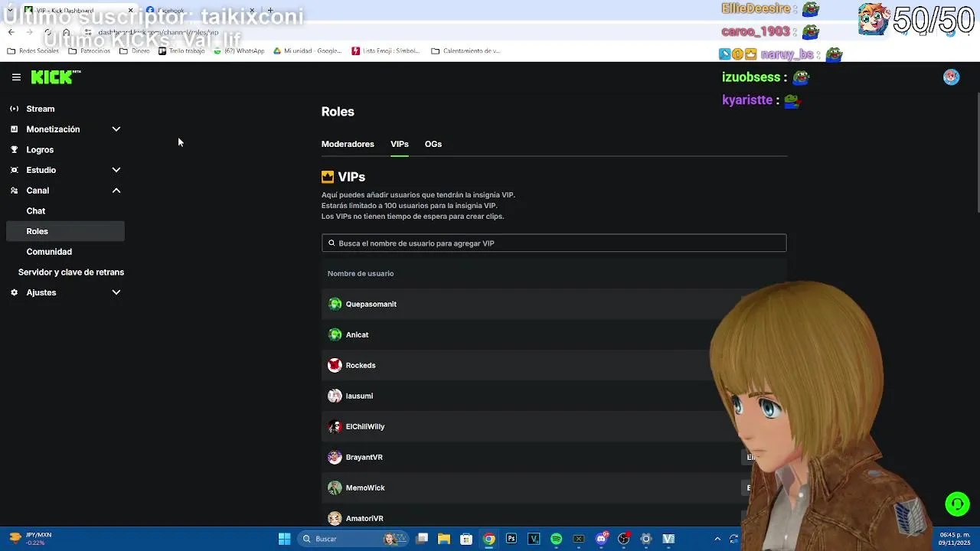
Task: Open Spotify from the taskbar
Action: [557, 539]
